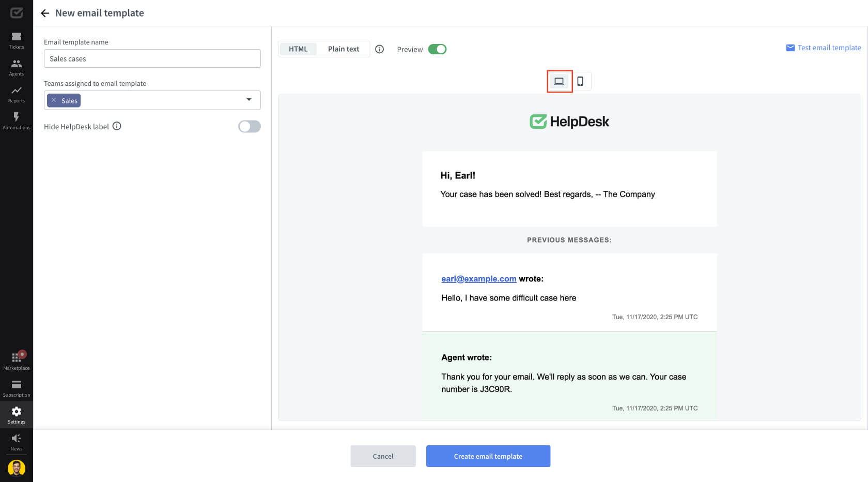Viewport: 868px width, 482px height.
Task: Open the Marketplace section
Action: click(17, 361)
